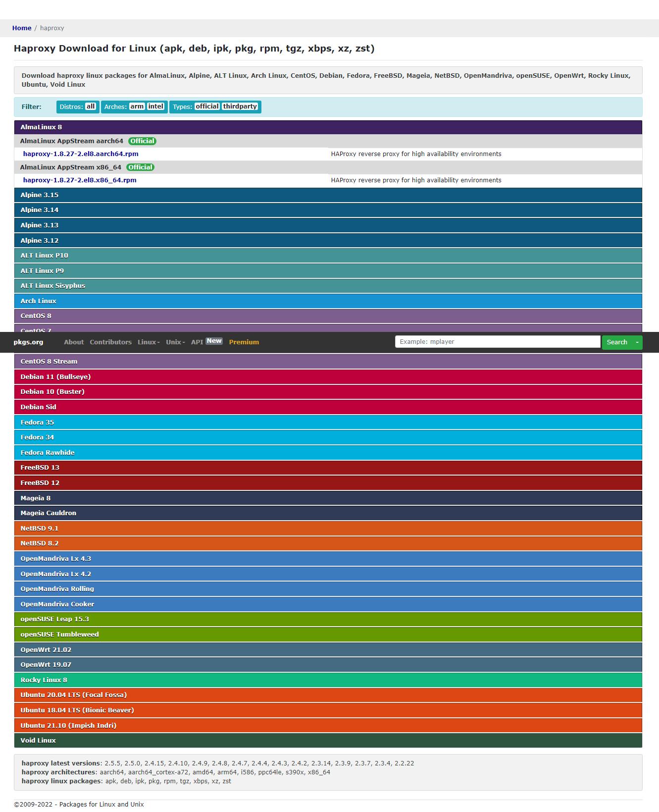Image resolution: width=659 pixels, height=812 pixels.
Task: Expand the Void Linux section
Action: (x=328, y=741)
